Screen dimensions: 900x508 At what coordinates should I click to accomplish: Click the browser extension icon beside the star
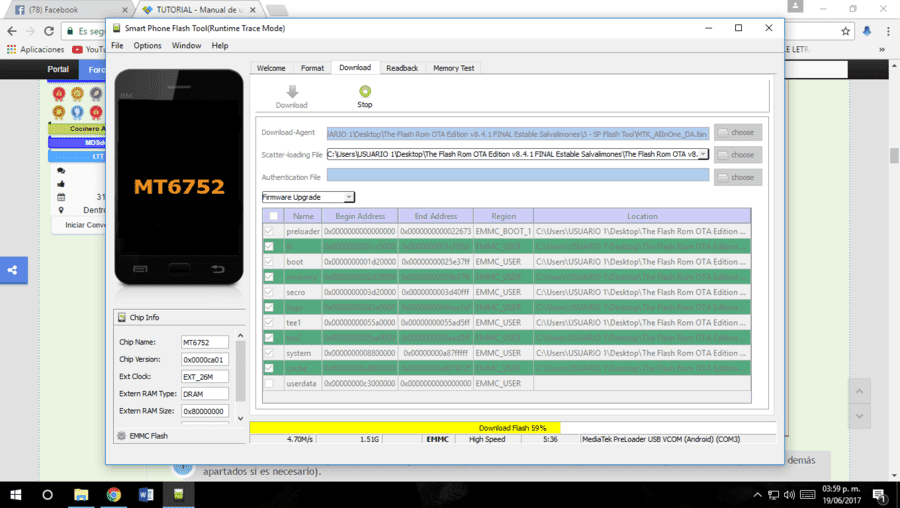tap(867, 32)
